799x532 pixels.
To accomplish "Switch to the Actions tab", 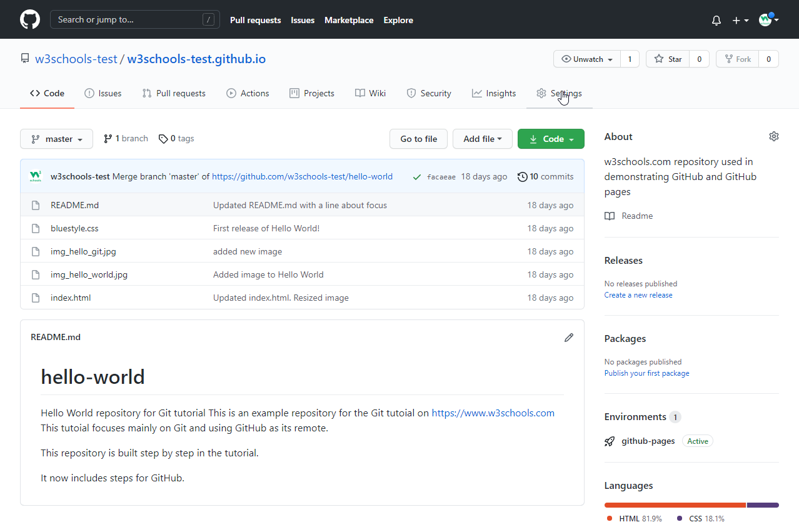I will (x=248, y=93).
